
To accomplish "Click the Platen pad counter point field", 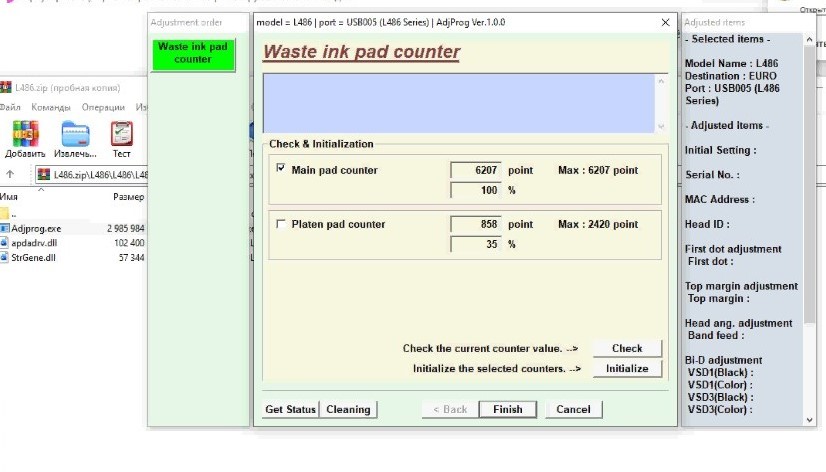I will tap(475, 224).
